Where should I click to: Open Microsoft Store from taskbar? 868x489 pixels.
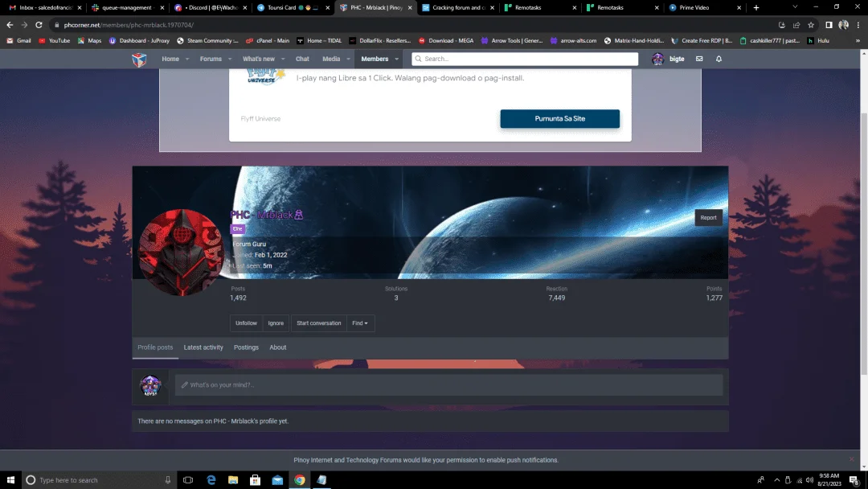pos(256,480)
